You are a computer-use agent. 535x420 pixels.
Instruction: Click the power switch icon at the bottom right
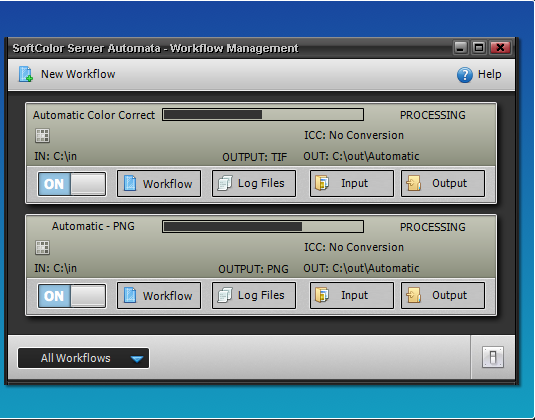coord(493,357)
